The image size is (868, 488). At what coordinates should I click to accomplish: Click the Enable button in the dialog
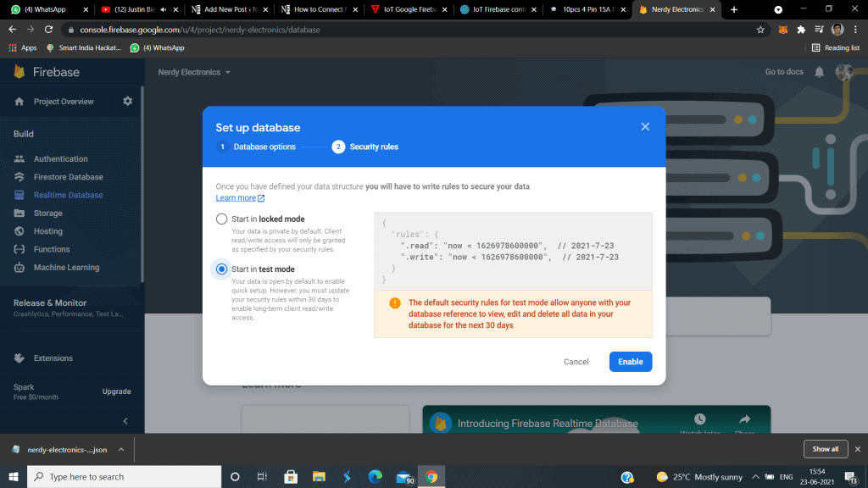click(x=631, y=362)
